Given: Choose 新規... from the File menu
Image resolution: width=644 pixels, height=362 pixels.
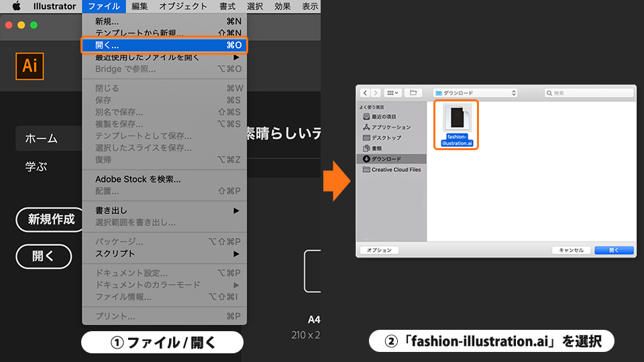Looking at the screenshot, I should 164,21.
